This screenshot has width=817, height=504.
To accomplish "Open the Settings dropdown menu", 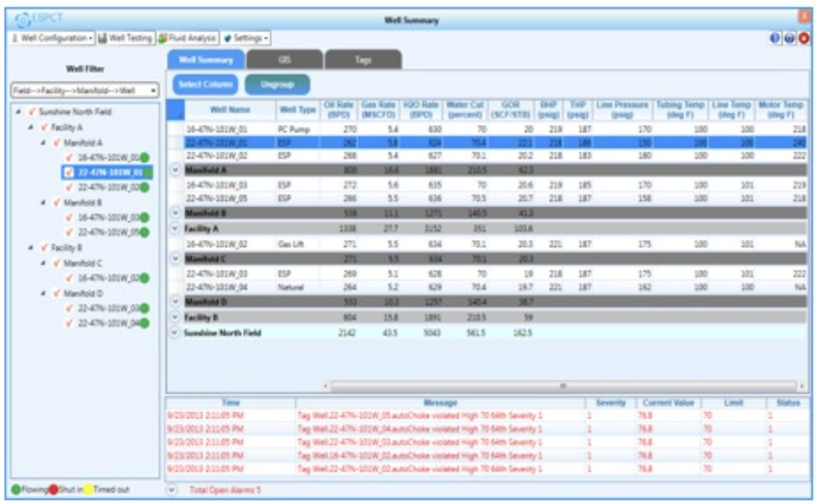I will 247,38.
